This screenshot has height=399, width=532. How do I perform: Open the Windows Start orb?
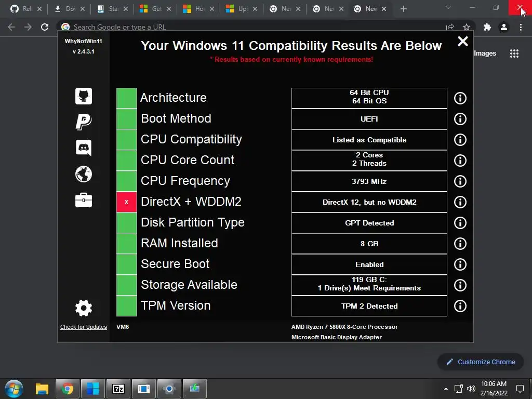point(14,389)
